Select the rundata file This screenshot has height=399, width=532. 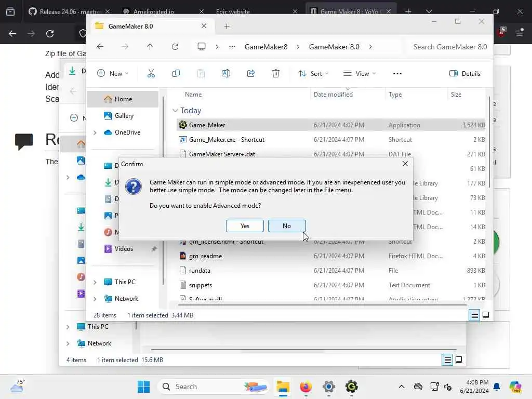[331, 270]
